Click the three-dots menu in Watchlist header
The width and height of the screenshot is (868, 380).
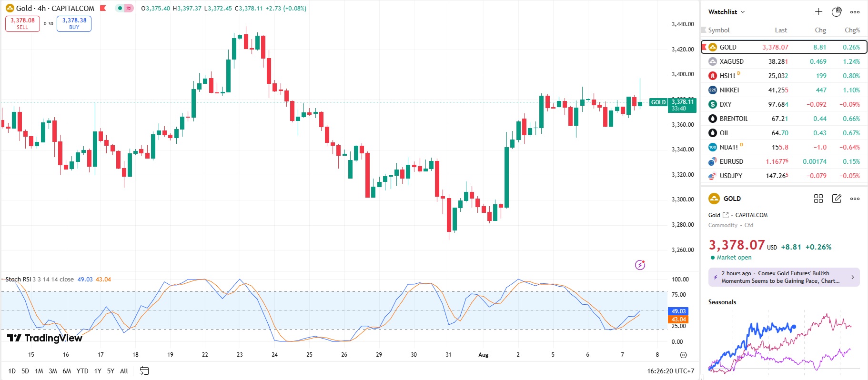point(855,12)
